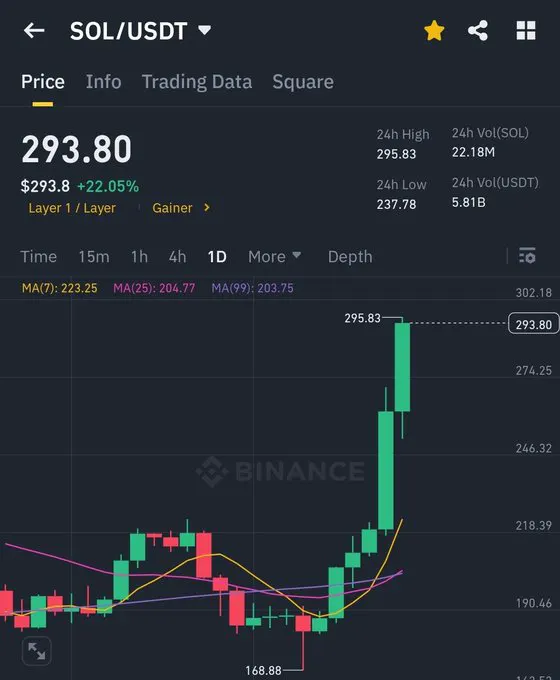Click the 24h Low value 237.78
The image size is (560, 680).
pos(396,204)
